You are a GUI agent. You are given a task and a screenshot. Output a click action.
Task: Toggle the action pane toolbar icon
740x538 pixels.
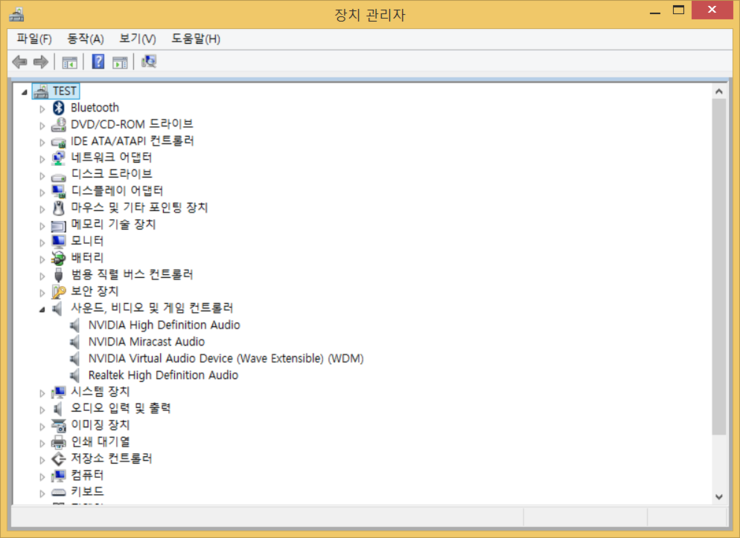click(120, 62)
